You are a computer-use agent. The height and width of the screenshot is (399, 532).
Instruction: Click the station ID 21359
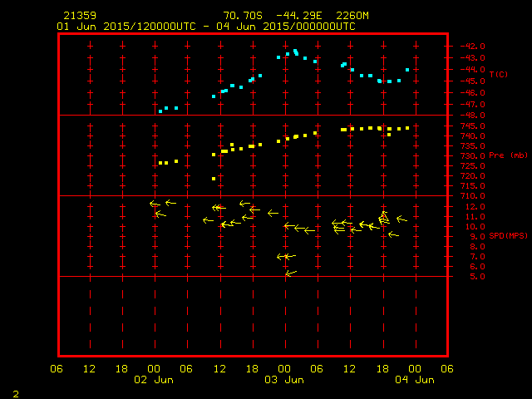click(80, 16)
